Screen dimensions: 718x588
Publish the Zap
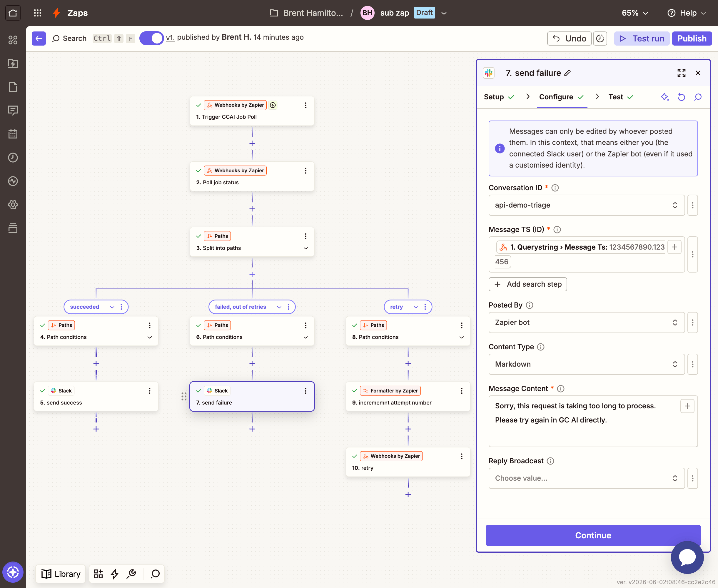pyautogui.click(x=692, y=39)
